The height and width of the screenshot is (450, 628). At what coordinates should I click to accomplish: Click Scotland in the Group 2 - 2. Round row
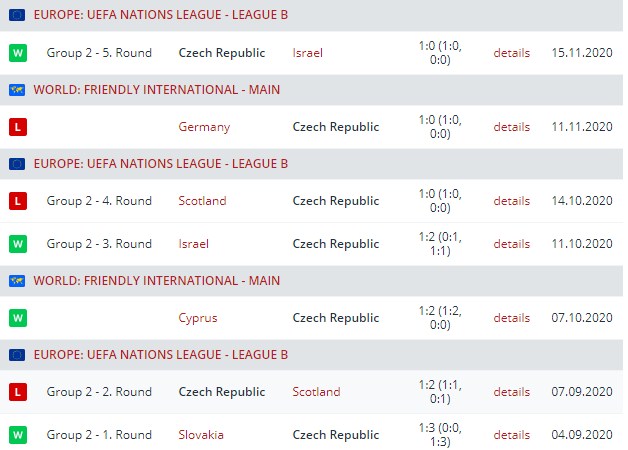(316, 392)
